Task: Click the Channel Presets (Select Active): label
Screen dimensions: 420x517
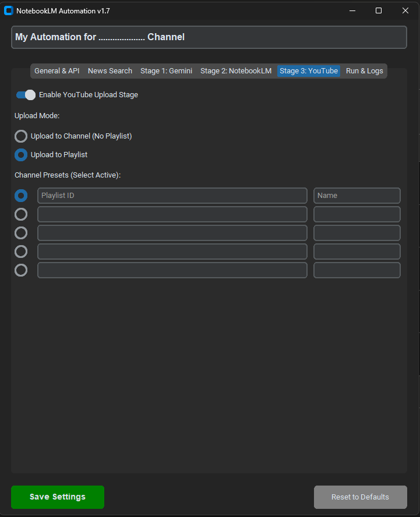Action: coord(68,175)
